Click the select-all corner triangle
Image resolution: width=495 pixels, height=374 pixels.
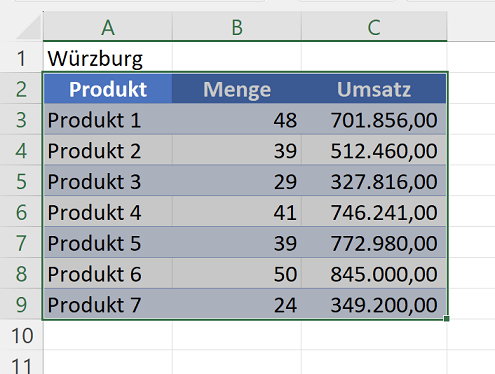pyautogui.click(x=29, y=27)
